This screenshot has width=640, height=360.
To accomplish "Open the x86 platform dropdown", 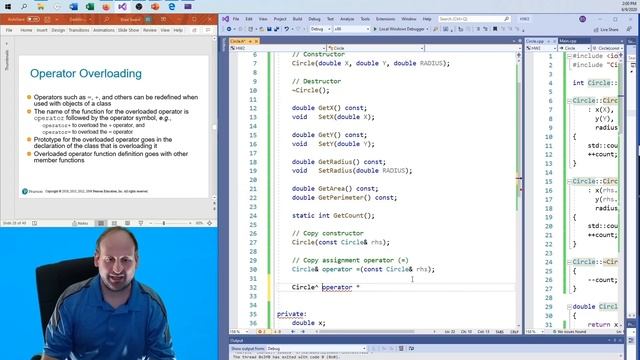I will pos(351,29).
